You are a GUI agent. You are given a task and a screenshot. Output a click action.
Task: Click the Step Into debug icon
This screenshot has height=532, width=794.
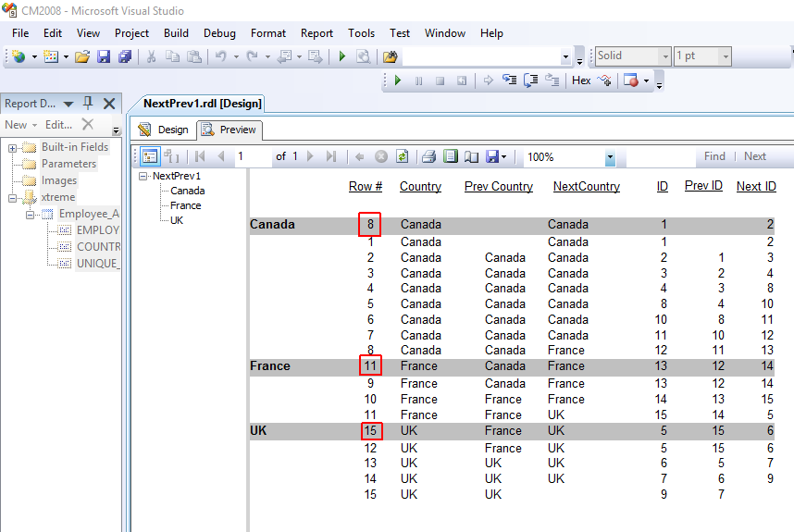(509, 80)
